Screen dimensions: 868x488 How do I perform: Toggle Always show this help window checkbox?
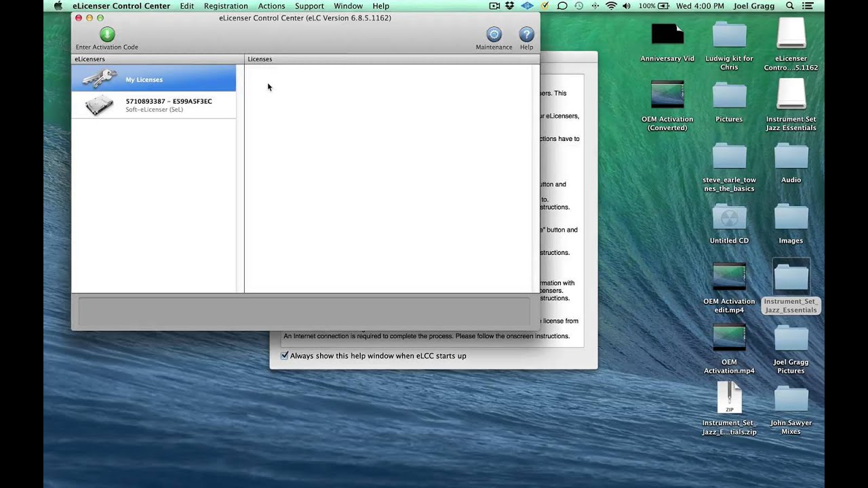285,355
